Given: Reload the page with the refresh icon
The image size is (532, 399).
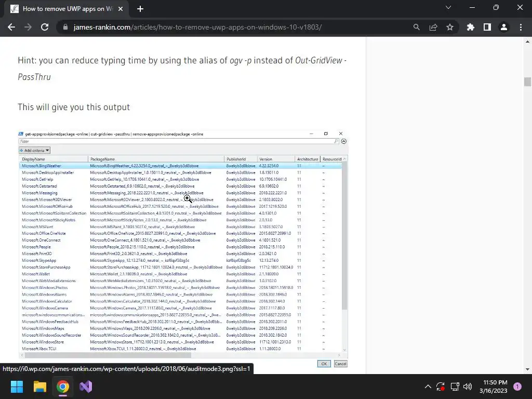Looking at the screenshot, I should (45, 27).
